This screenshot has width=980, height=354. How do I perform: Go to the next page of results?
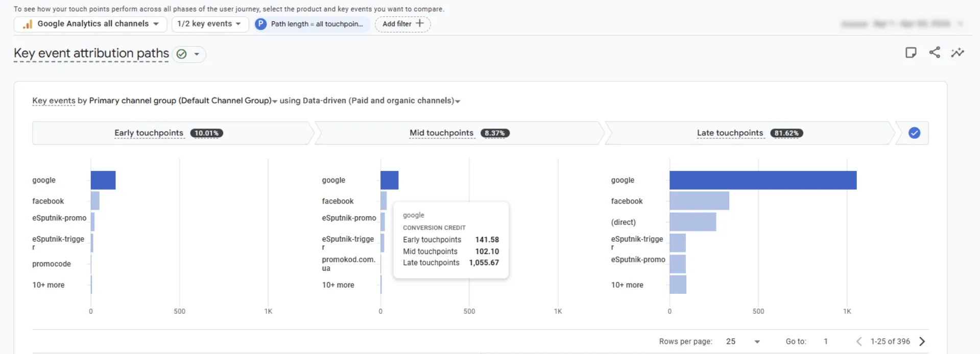pos(922,341)
